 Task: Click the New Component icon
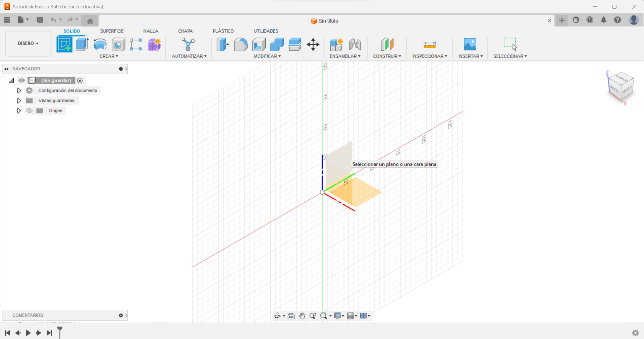pos(336,45)
